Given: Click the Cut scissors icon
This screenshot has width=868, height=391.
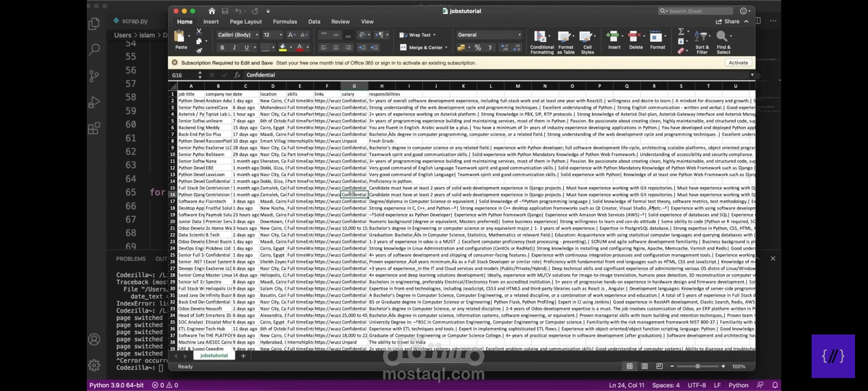Looking at the screenshot, I should (199, 32).
